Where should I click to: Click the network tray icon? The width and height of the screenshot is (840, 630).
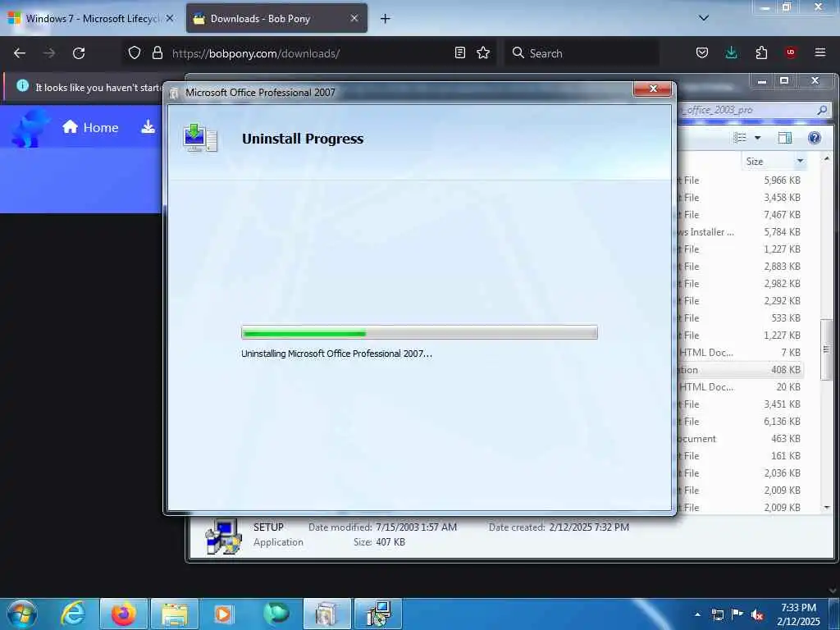[717, 614]
